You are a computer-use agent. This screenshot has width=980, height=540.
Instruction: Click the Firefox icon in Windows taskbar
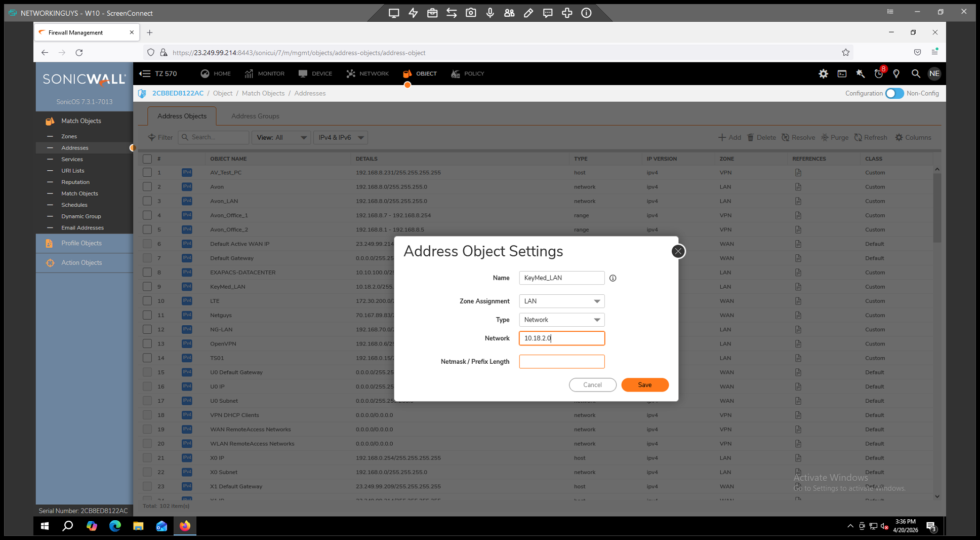coord(185,526)
